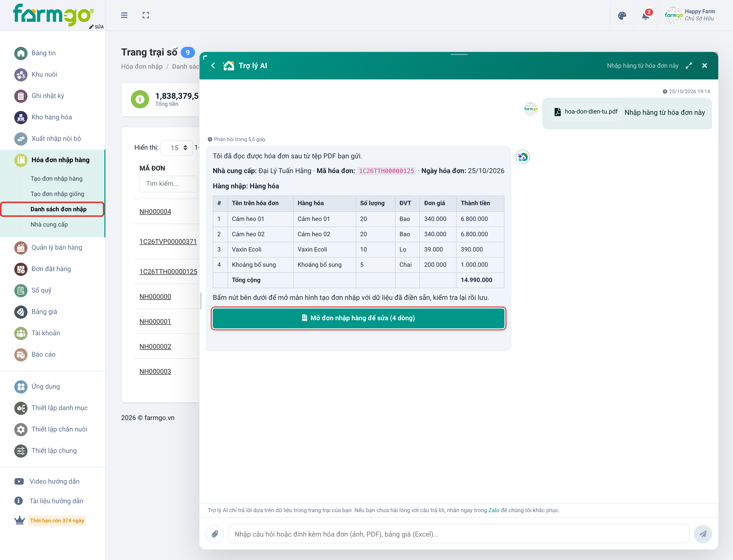Open Xuất nhập nội bộ transfer icon
Screen dimensions: 733x560
click(x=21, y=139)
